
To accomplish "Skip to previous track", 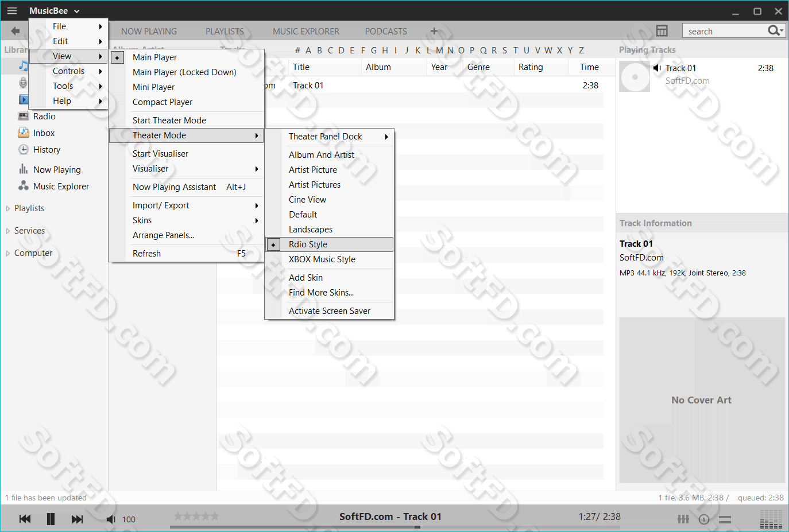I will (25, 519).
